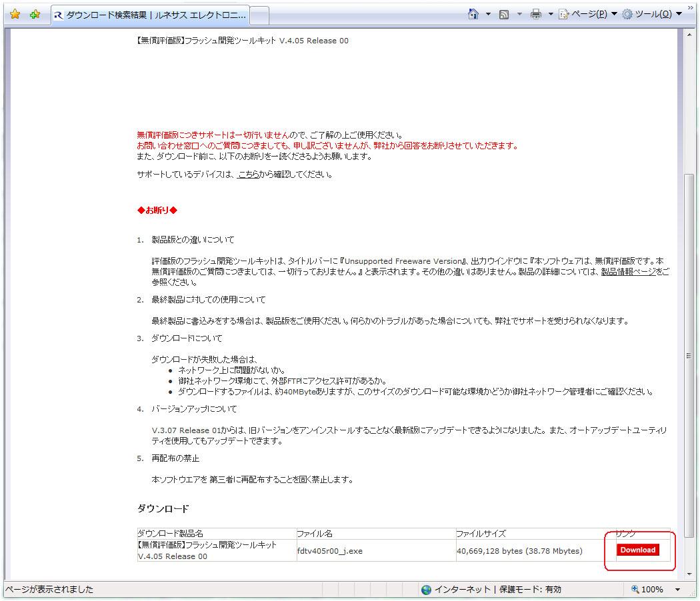Go to the browser Home page icon
This screenshot has width=700, height=601.
pos(473,14)
